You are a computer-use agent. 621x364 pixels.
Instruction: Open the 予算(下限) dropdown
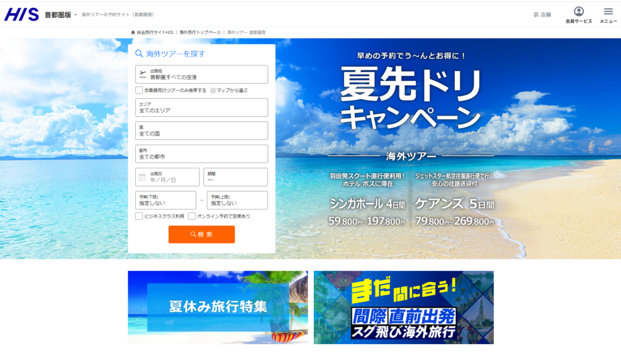tap(166, 200)
